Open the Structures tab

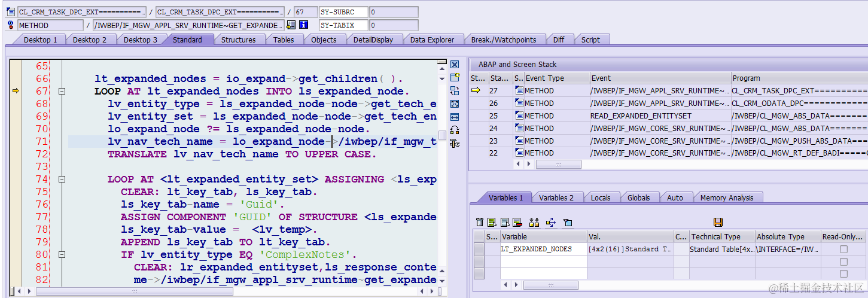point(238,39)
